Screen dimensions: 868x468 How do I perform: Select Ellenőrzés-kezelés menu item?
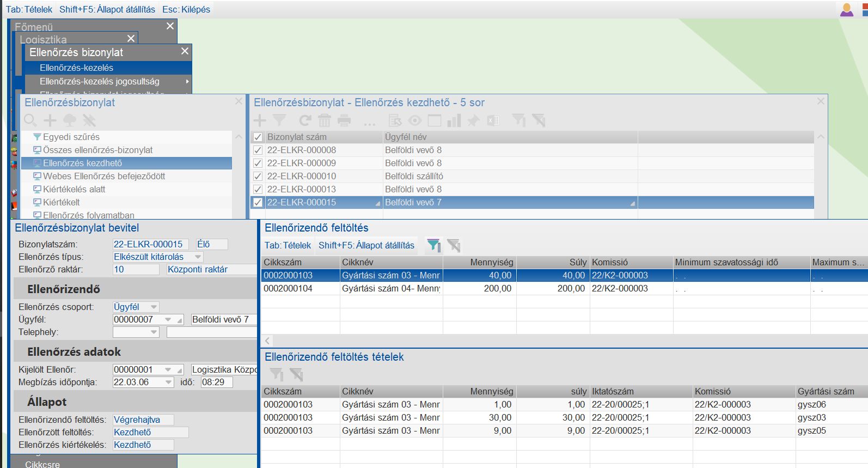pos(76,68)
